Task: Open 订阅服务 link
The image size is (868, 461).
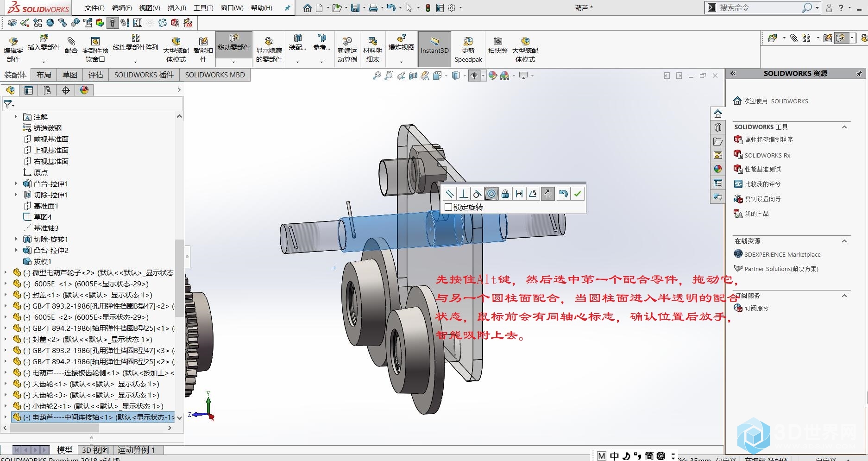Action: (x=757, y=308)
